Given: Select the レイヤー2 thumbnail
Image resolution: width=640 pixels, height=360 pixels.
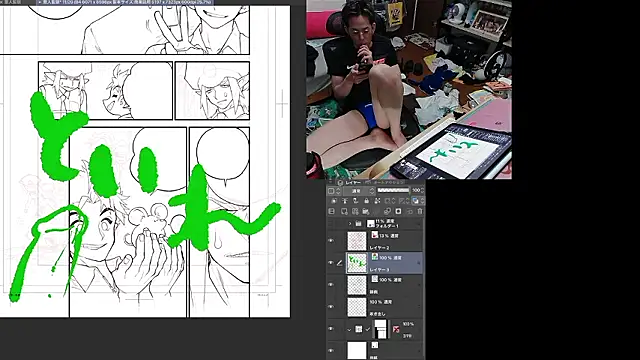Looking at the screenshot, I should (357, 241).
